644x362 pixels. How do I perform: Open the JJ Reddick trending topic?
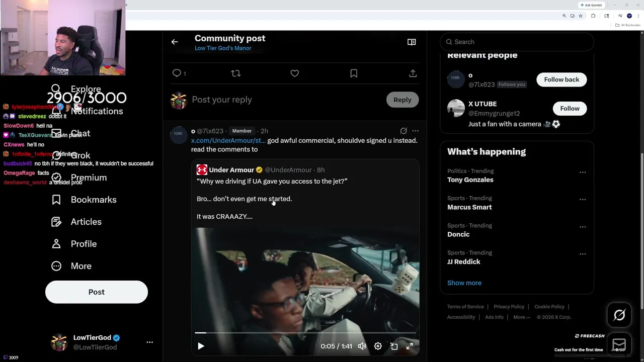tap(464, 261)
